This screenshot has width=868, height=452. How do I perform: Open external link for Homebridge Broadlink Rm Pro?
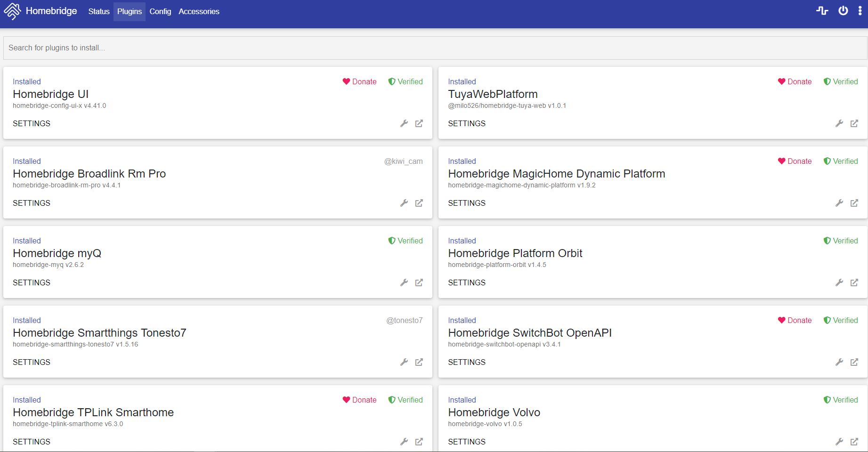click(419, 203)
